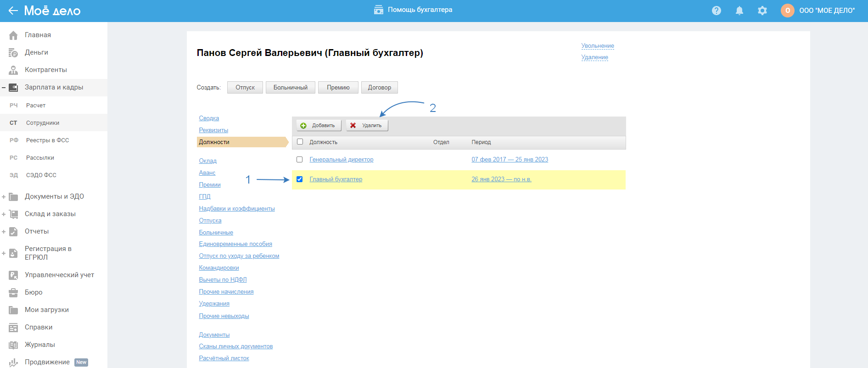This screenshot has height=368, width=868.
Task: Toggle the select-all checkbox in the Должность header
Action: tap(300, 142)
